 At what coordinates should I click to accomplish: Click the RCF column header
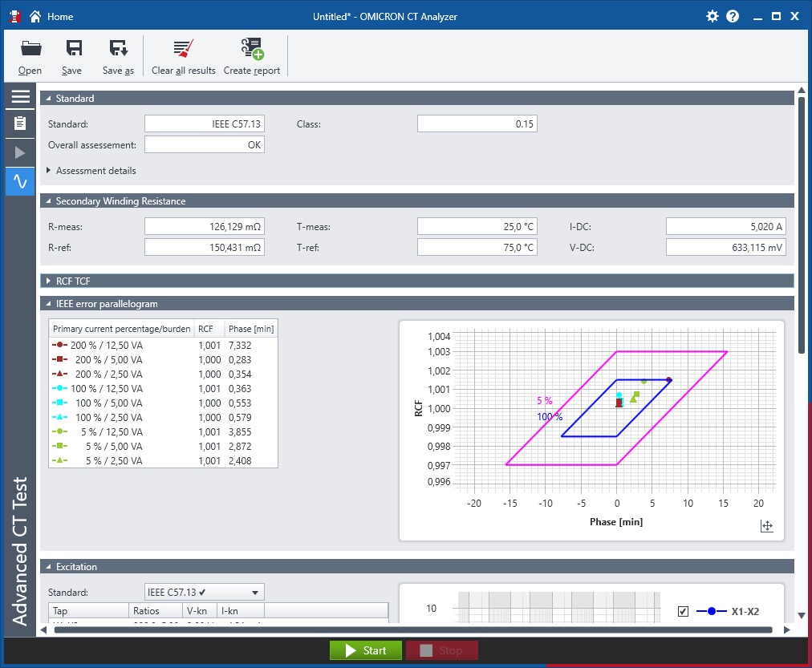point(209,329)
